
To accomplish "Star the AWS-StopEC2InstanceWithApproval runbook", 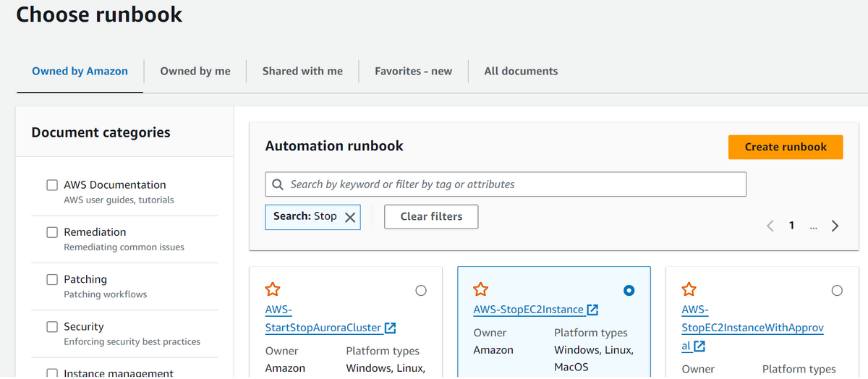I will coord(689,289).
